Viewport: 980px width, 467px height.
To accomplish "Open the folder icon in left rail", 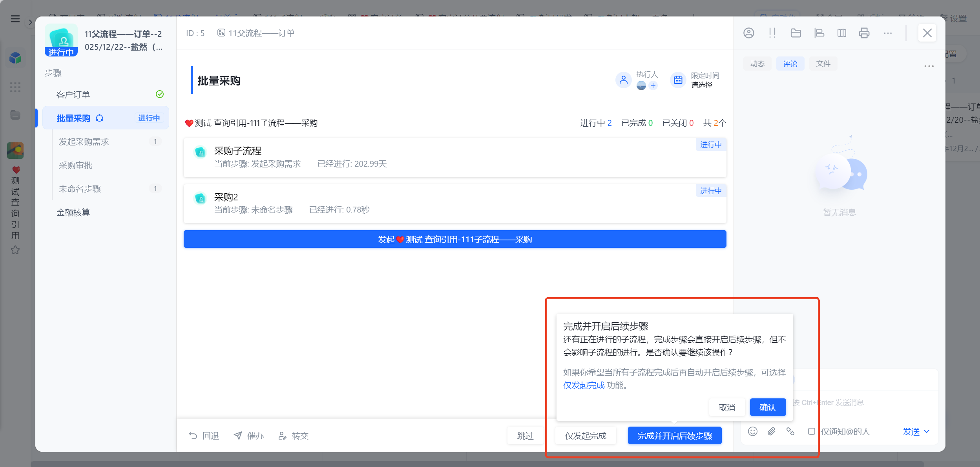I will [15, 115].
